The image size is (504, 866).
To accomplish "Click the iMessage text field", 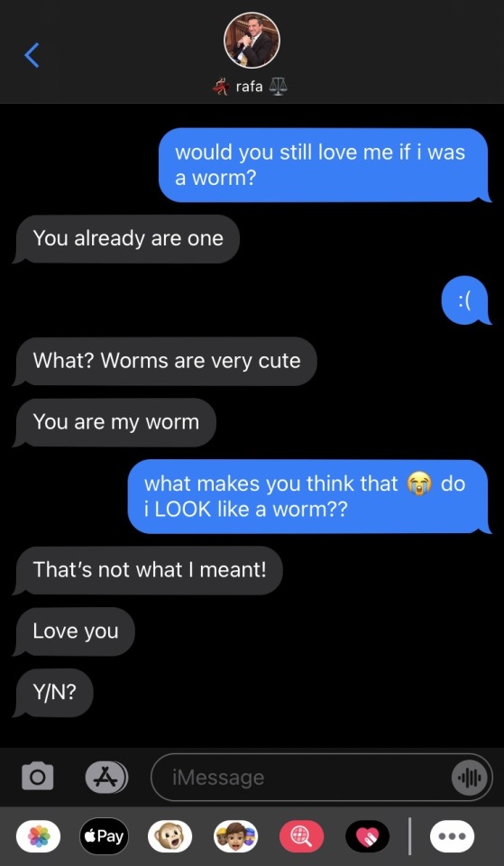I will (321, 778).
